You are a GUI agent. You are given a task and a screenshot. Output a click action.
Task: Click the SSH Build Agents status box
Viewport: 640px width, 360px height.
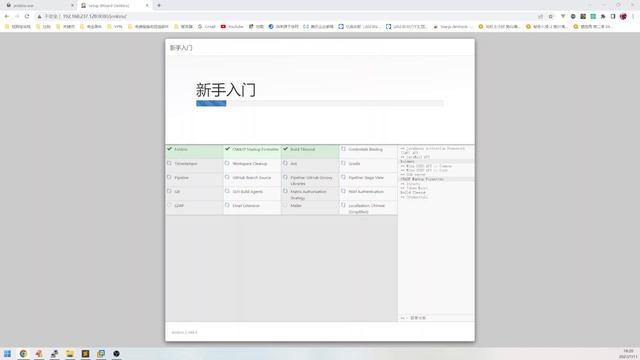coord(227,191)
